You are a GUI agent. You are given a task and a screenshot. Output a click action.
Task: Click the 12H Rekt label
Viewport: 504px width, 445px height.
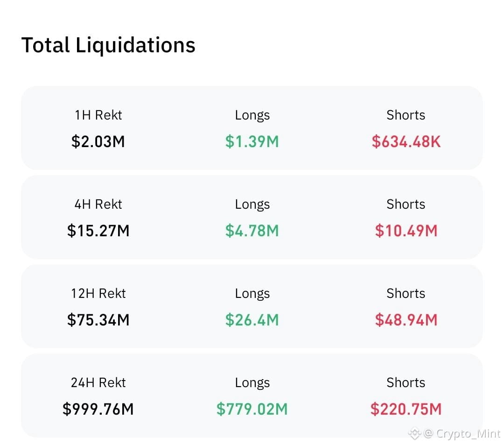[98, 293]
